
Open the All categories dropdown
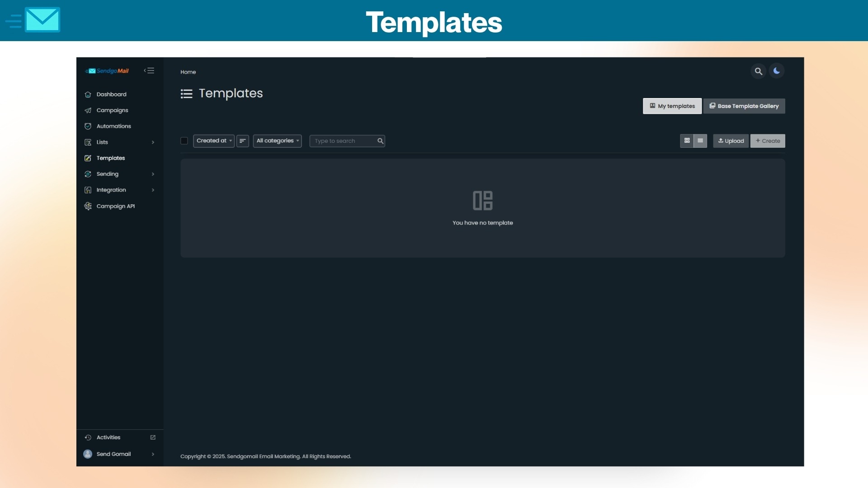[277, 141]
